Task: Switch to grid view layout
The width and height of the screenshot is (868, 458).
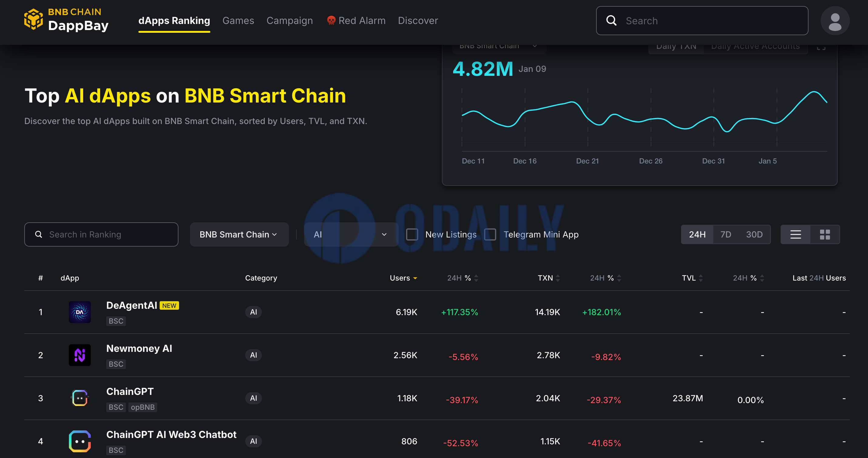Action: click(825, 234)
